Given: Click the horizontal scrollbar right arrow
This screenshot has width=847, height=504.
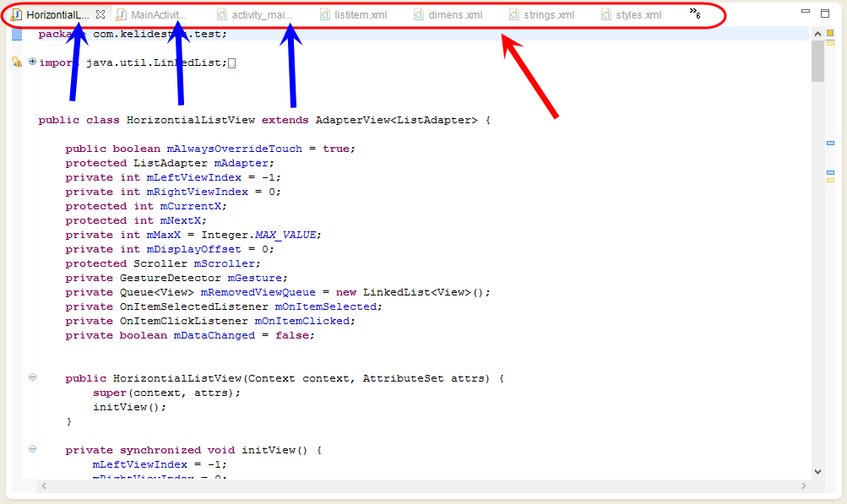Looking at the screenshot, I should [x=804, y=486].
